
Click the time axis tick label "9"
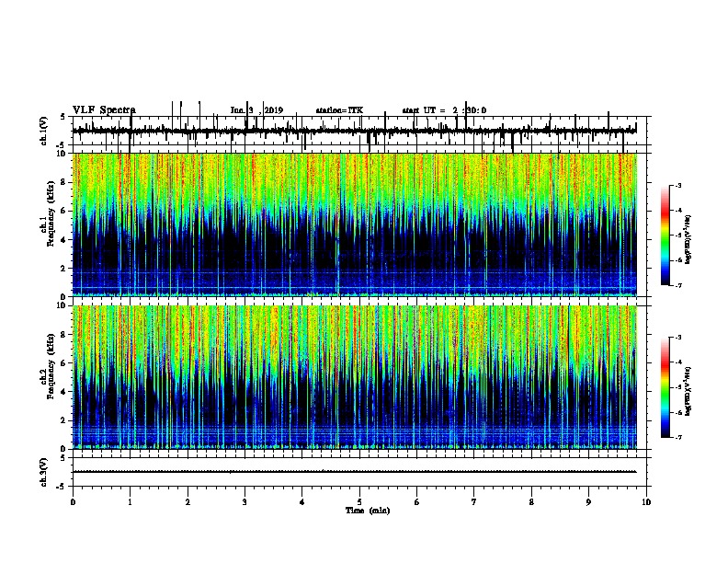(x=588, y=501)
